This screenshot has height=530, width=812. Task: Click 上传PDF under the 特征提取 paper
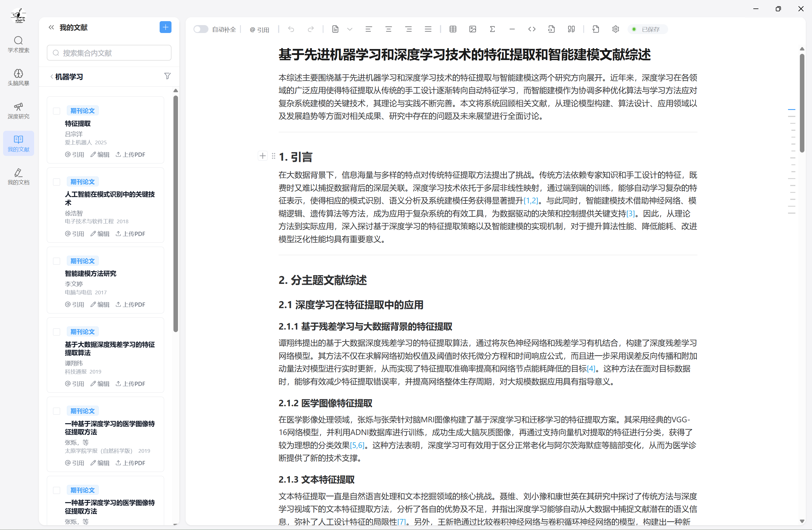click(130, 154)
